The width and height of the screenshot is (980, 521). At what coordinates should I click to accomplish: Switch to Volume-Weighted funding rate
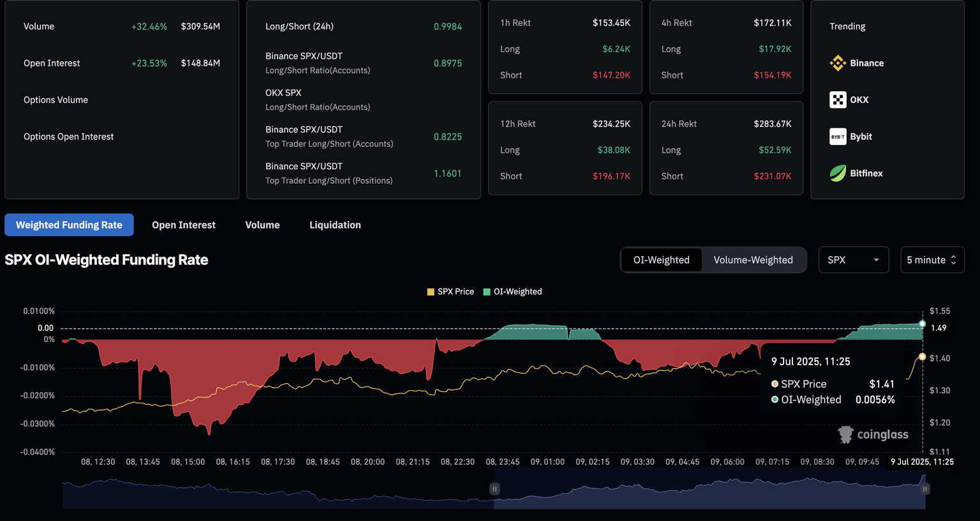tap(753, 260)
